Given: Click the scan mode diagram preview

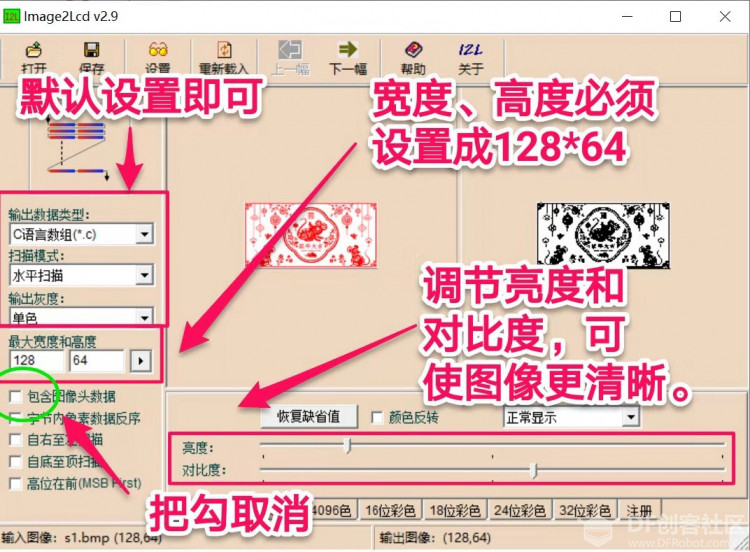Looking at the screenshot, I should click(x=77, y=151).
